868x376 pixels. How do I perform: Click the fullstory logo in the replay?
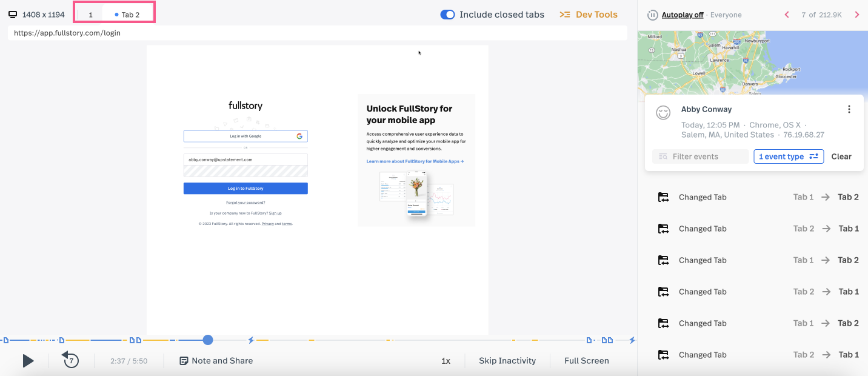(245, 106)
